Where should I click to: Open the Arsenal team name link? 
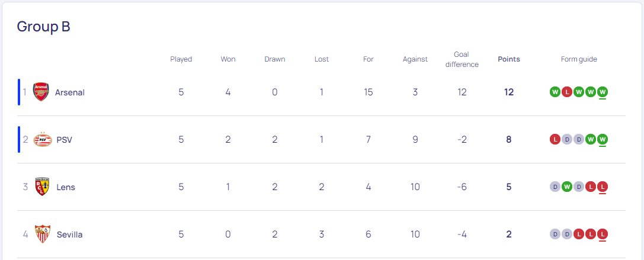tap(70, 92)
